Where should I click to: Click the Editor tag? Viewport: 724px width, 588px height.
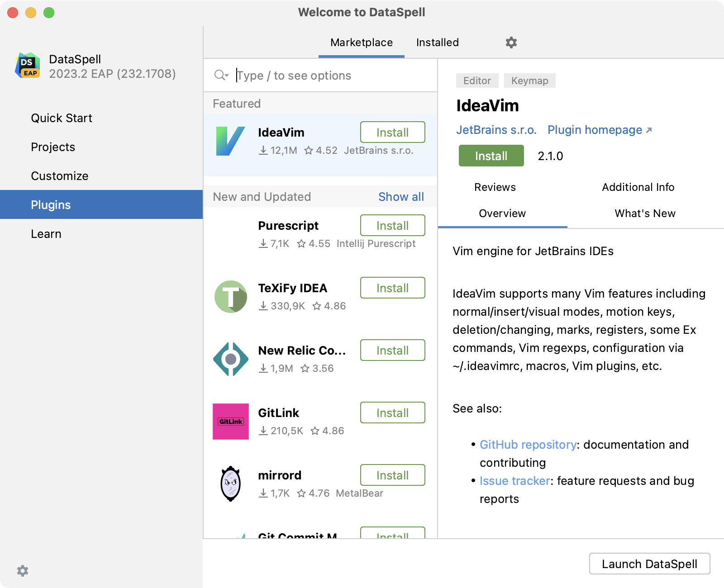coord(477,81)
